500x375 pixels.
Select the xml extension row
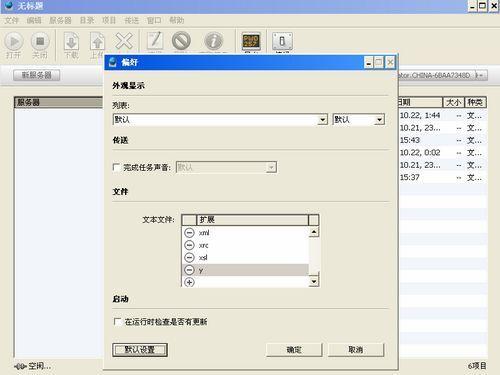245,233
